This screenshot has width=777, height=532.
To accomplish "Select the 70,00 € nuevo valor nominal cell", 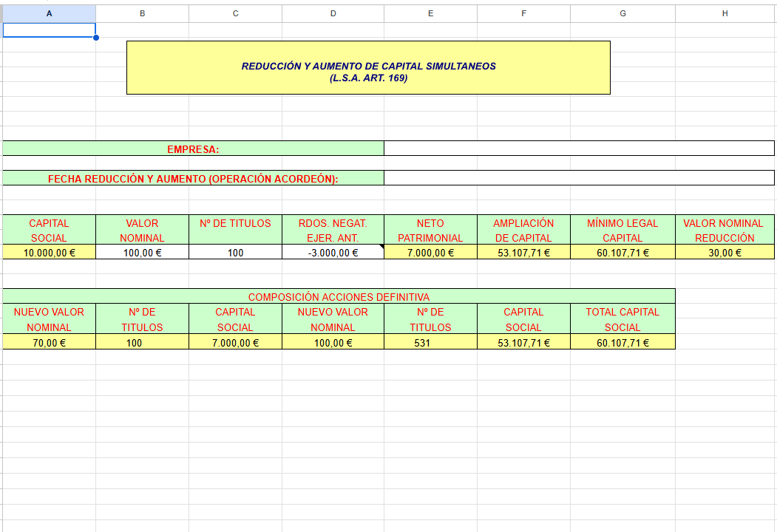I will (50, 343).
